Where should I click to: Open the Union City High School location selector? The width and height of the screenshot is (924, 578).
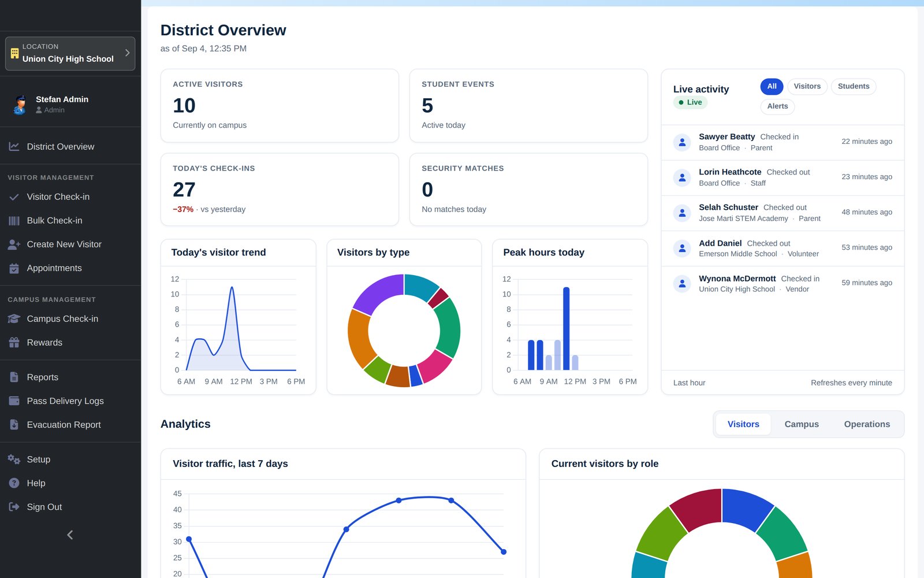tap(70, 54)
